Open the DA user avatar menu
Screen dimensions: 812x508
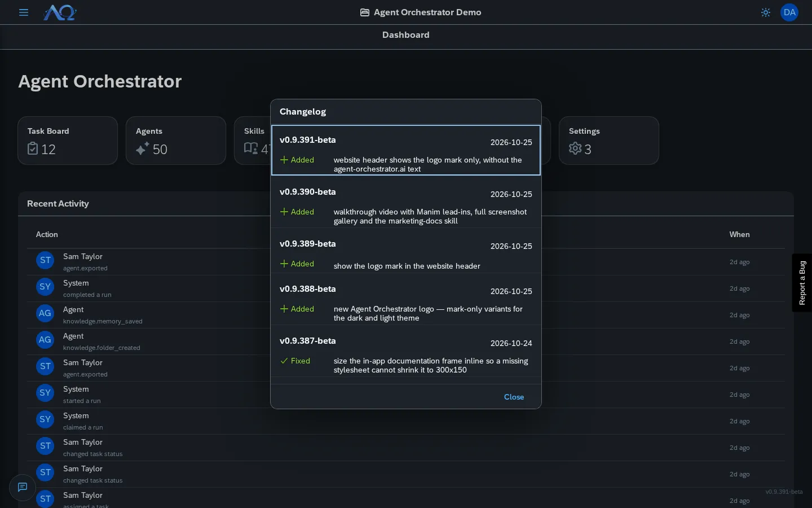(789, 12)
